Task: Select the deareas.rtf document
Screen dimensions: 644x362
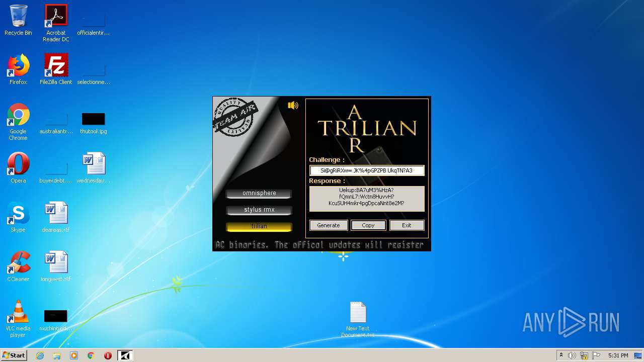Action: coord(56,217)
